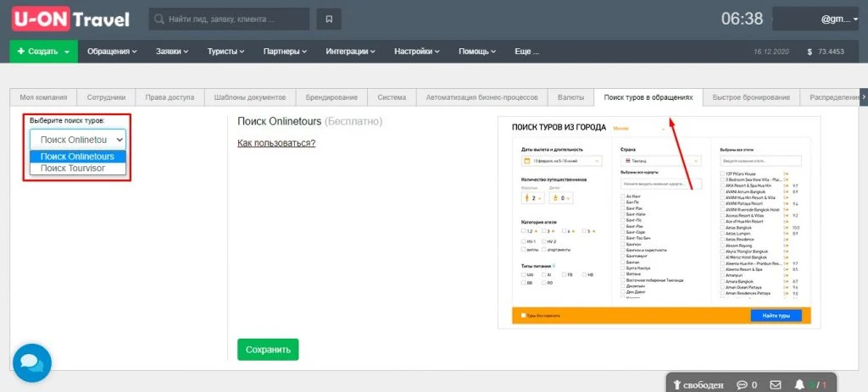This screenshot has width=868, height=392.
Task: Switch to the Валюты tab
Action: 570,97
